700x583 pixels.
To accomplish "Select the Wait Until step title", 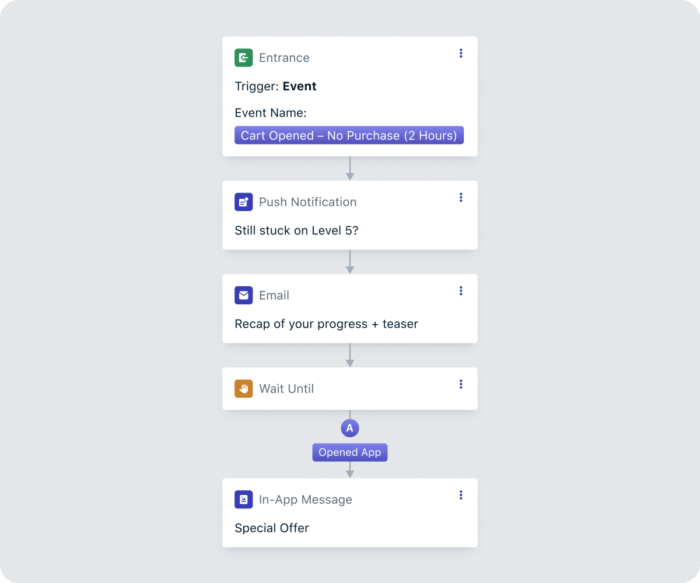I will (x=286, y=388).
